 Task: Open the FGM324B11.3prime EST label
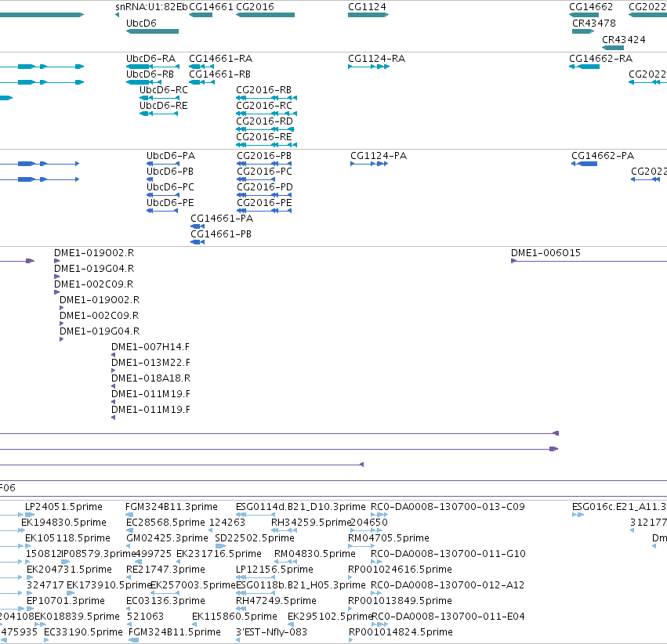(172, 507)
